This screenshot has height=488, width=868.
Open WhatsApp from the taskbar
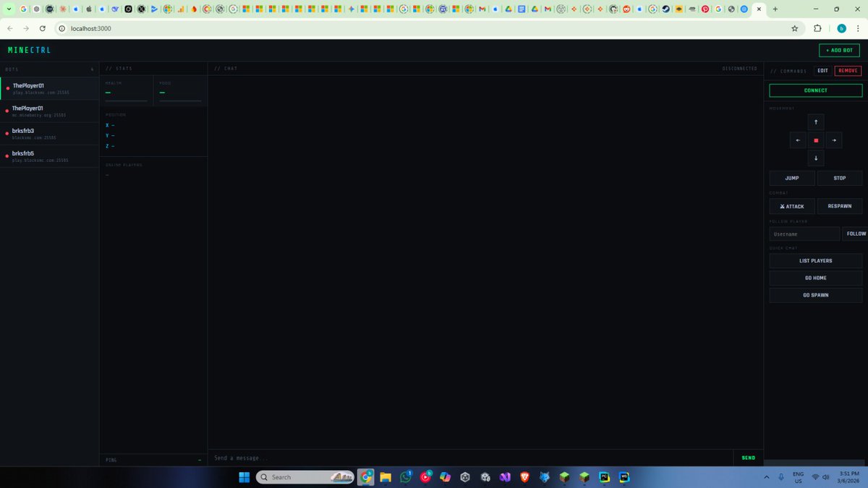(x=406, y=477)
